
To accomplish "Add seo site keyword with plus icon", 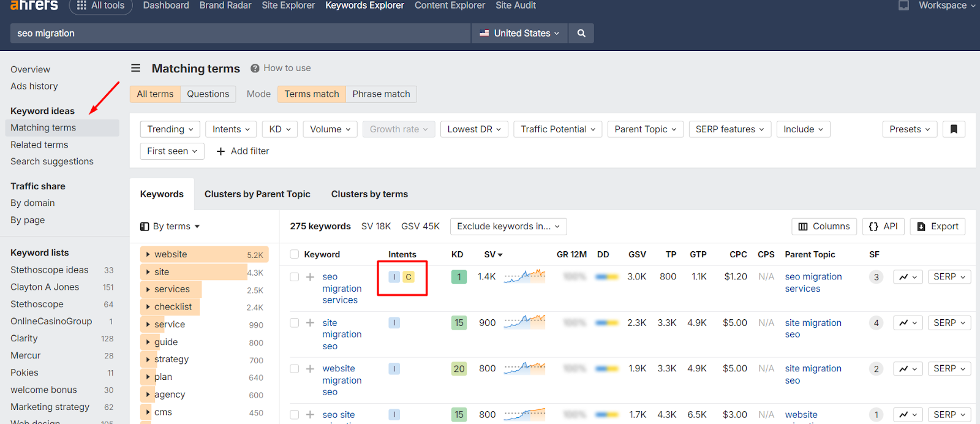I will tap(311, 415).
